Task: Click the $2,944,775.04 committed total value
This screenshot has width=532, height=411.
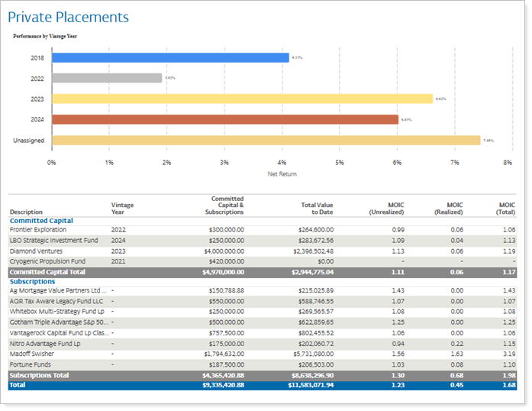Action: 312,272
